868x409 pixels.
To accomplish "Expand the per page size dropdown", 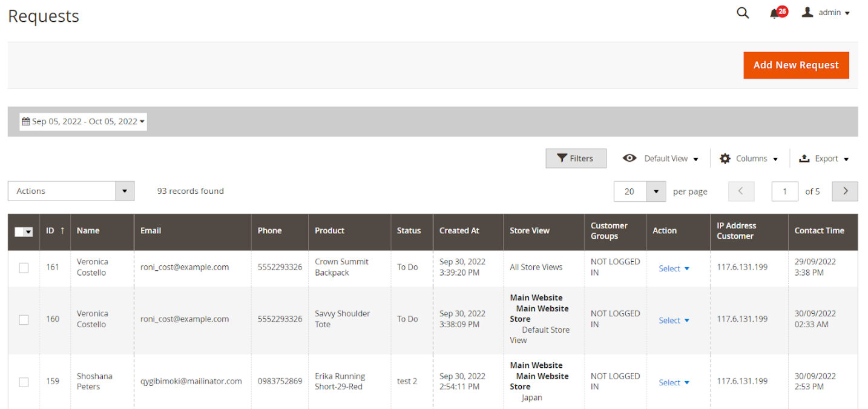I will click(x=656, y=191).
